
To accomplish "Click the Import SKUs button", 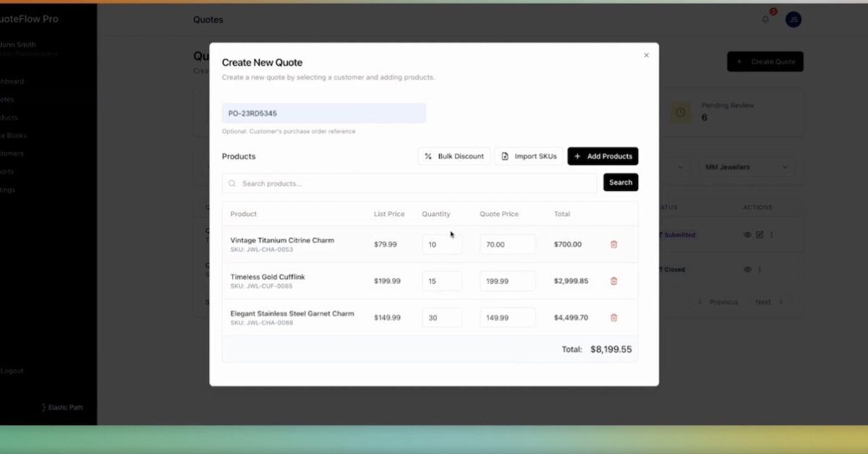I will tap(529, 156).
